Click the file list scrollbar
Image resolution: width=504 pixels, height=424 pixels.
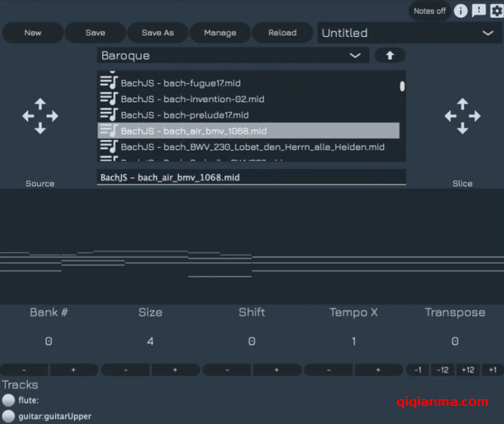(x=401, y=88)
